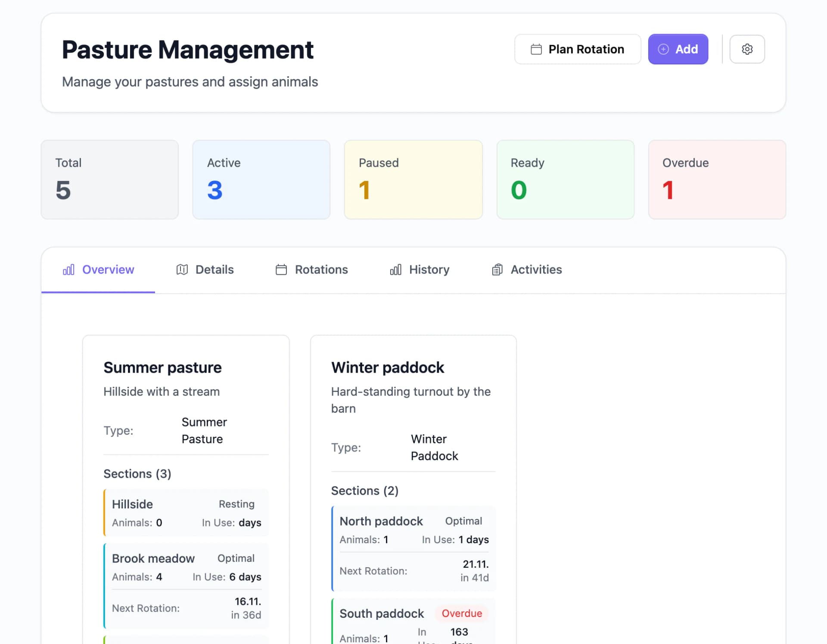Switch to the Details tab
Image resolution: width=827 pixels, height=644 pixels.
click(205, 270)
